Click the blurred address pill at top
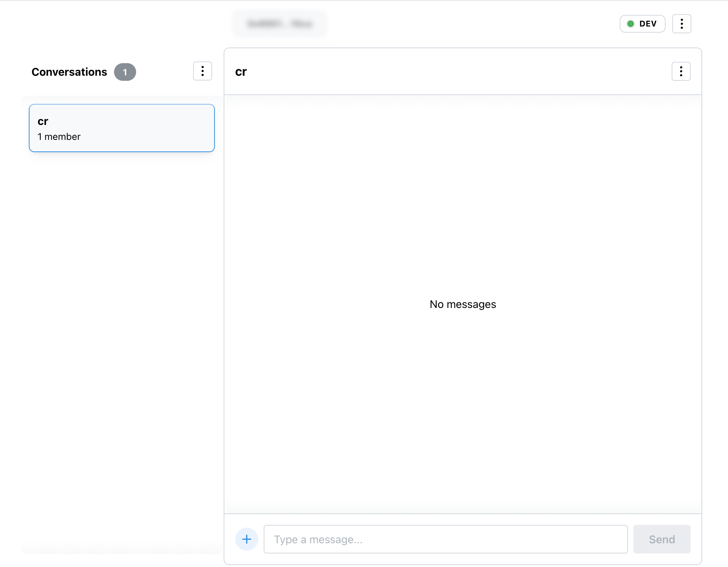Screen dimensions: 728x567 [280, 24]
